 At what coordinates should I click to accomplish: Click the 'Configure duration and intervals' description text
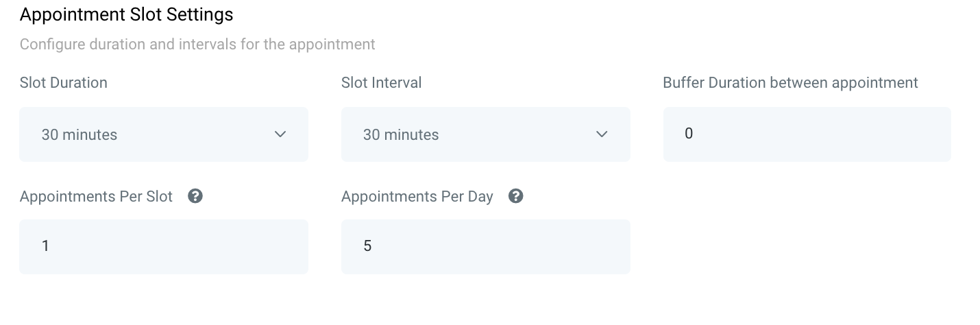(197, 45)
